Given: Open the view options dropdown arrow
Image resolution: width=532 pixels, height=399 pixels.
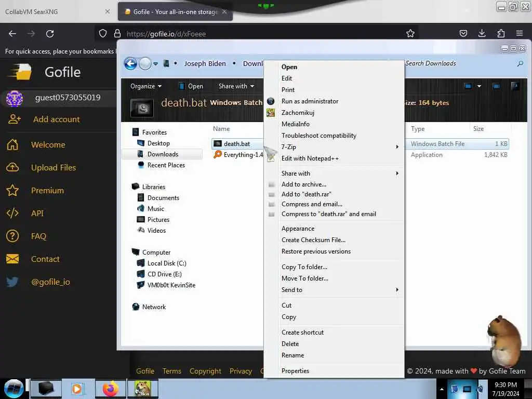Looking at the screenshot, I should 479,86.
